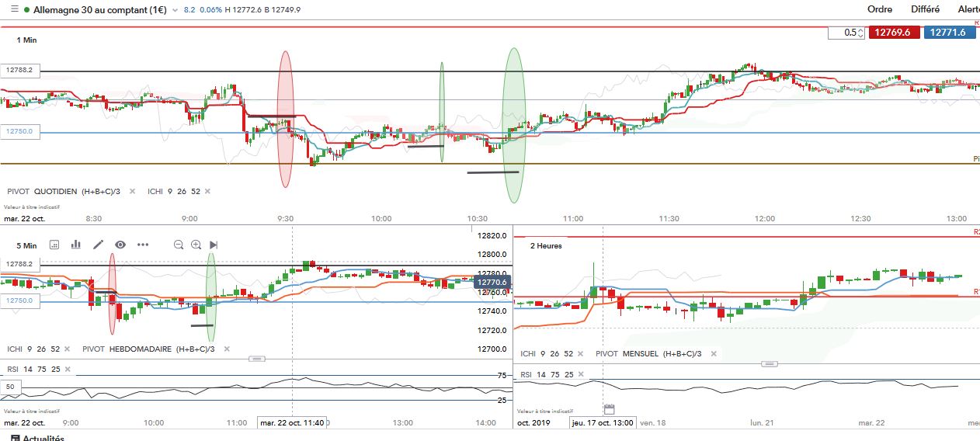Click the 12788.2 level label on the 5 Min chart

click(20, 264)
